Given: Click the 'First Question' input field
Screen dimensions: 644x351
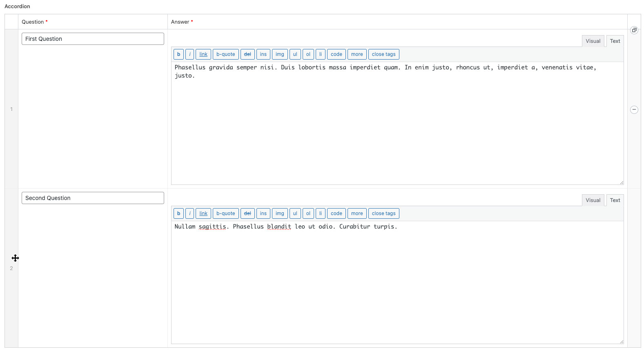Looking at the screenshot, I should coord(93,39).
